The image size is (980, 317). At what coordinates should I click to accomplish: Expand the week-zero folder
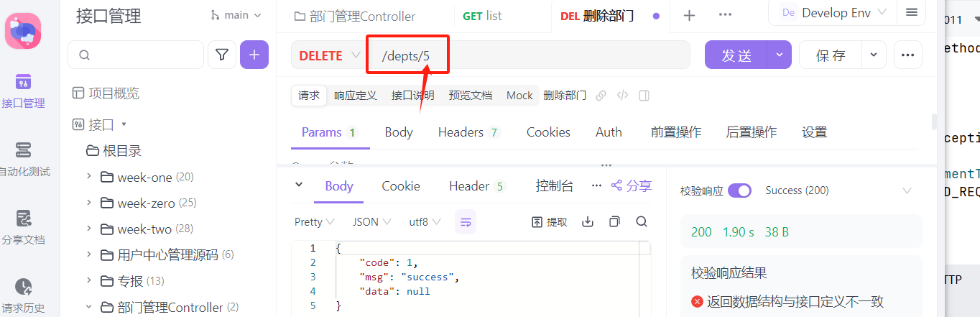point(88,203)
